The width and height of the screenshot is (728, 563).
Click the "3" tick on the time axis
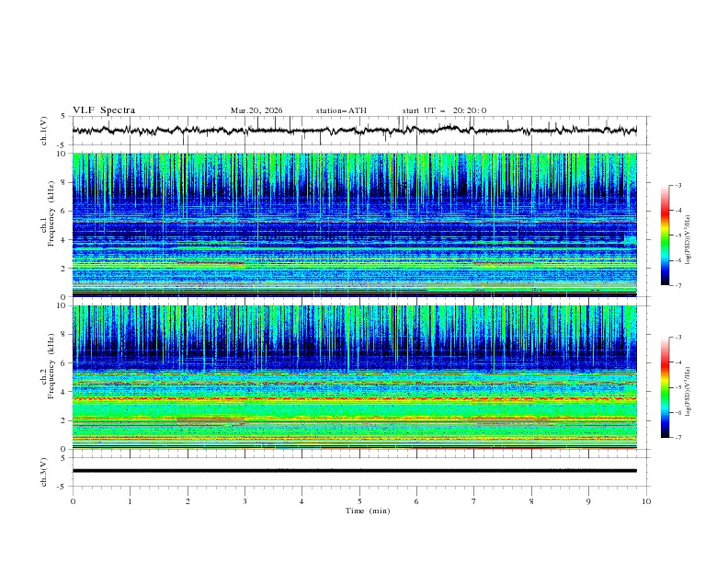(245, 501)
